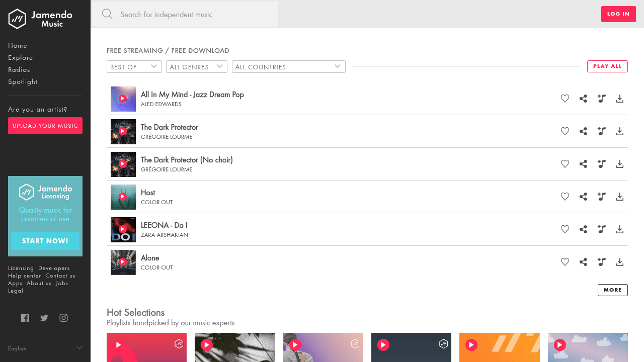The image size is (644, 362).
Task: Open Explore in sidebar
Action: 21,58
